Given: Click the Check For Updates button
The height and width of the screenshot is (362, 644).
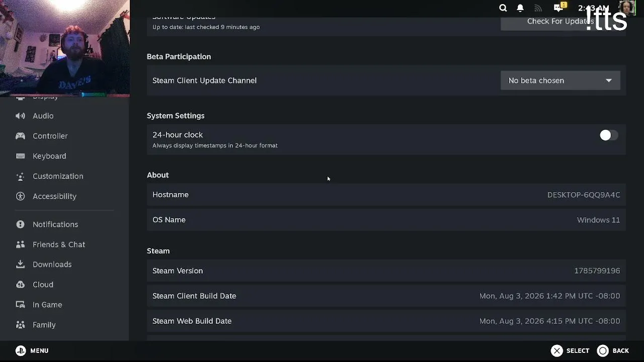Looking at the screenshot, I should pyautogui.click(x=560, y=22).
